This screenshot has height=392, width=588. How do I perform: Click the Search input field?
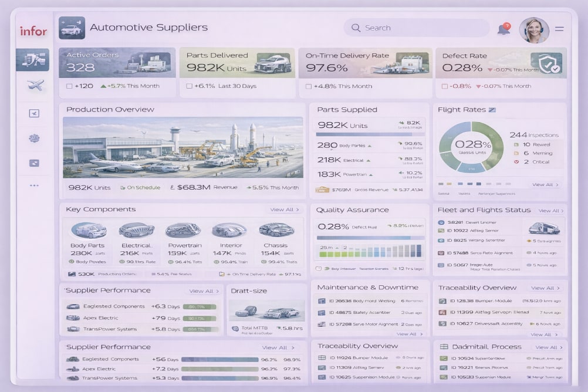pyautogui.click(x=417, y=28)
